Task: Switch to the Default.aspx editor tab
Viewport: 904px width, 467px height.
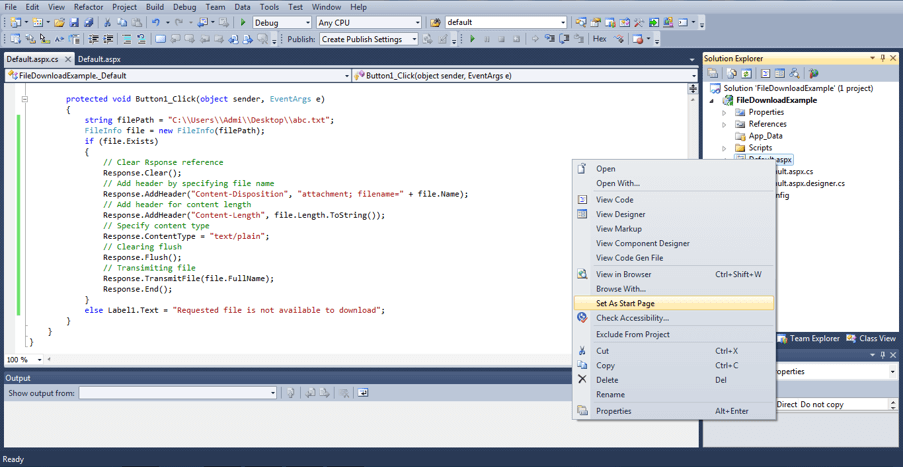Action: point(99,59)
